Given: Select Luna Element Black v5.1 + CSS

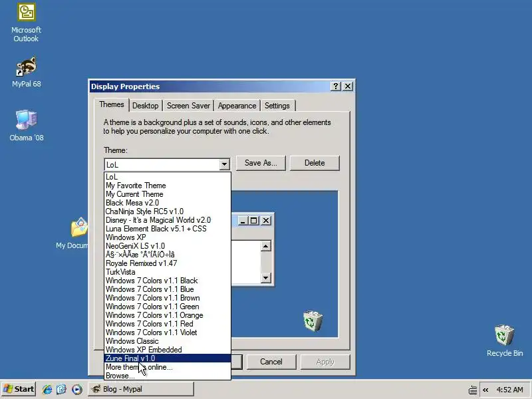Looking at the screenshot, I should [x=168, y=229].
